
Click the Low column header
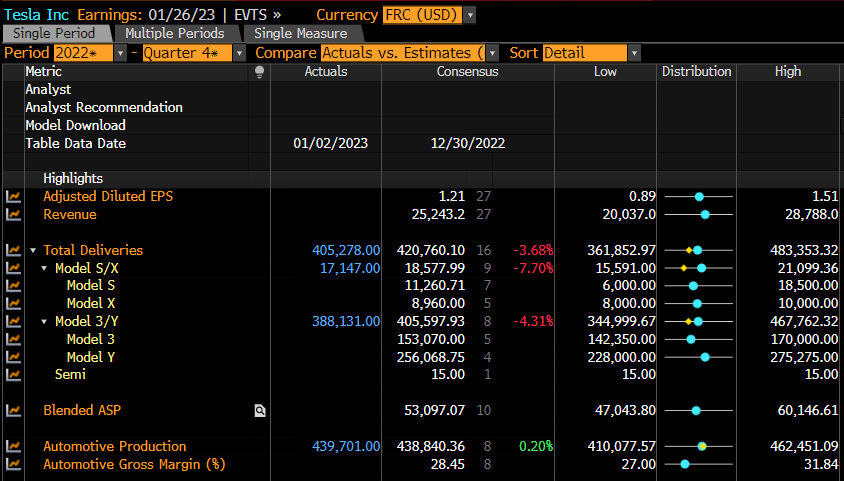(x=605, y=72)
